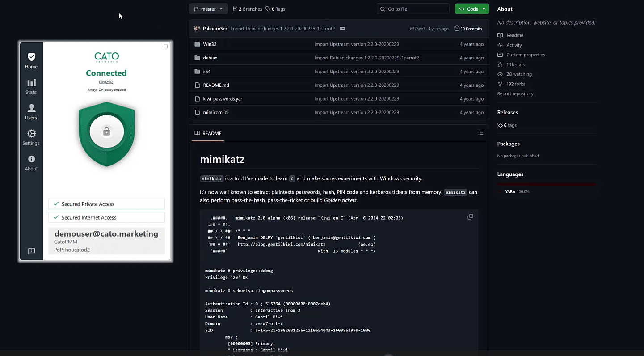Image resolution: width=644 pixels, height=356 pixels.
Task: Minimize the Cato client window
Action: tap(166, 47)
